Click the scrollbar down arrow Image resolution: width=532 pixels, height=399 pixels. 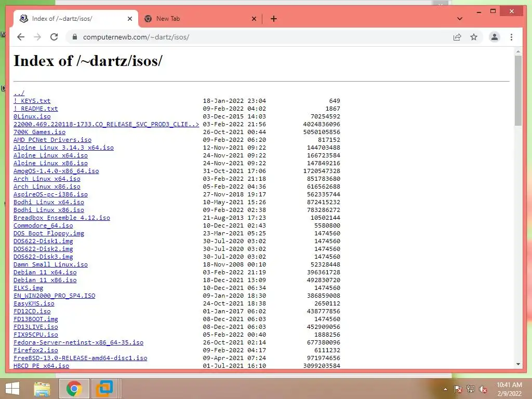(x=518, y=364)
